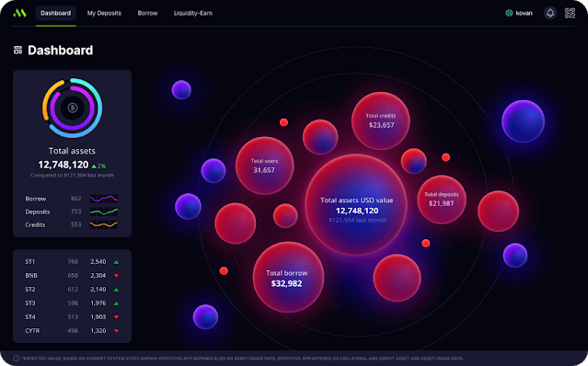This screenshot has height=366, width=588.
Task: Click the red down arrow in BNB row
Action: [x=116, y=276]
